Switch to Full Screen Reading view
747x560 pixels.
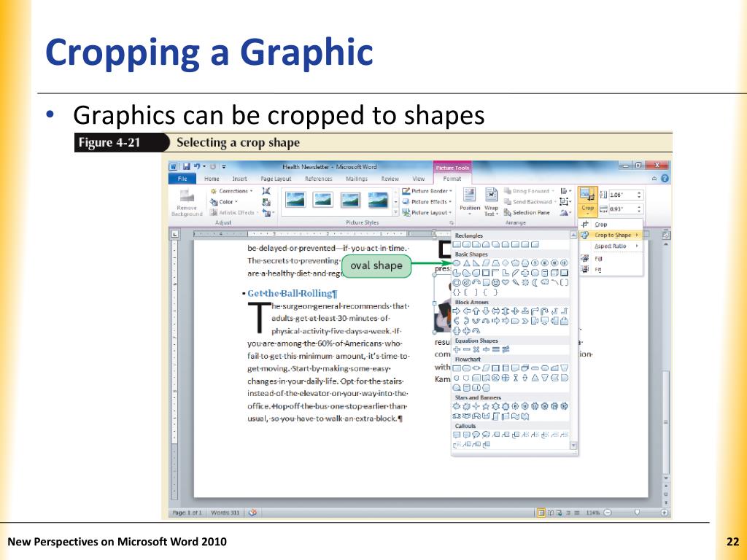(x=551, y=513)
